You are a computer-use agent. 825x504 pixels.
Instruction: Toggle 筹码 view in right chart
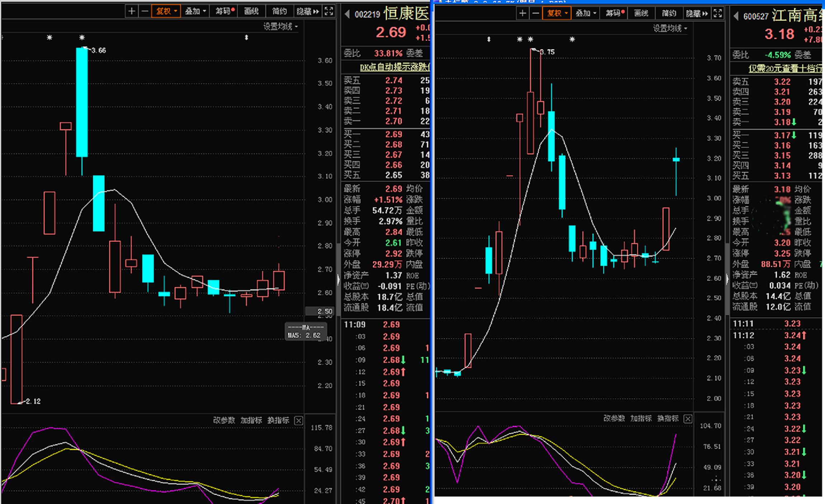(x=615, y=14)
